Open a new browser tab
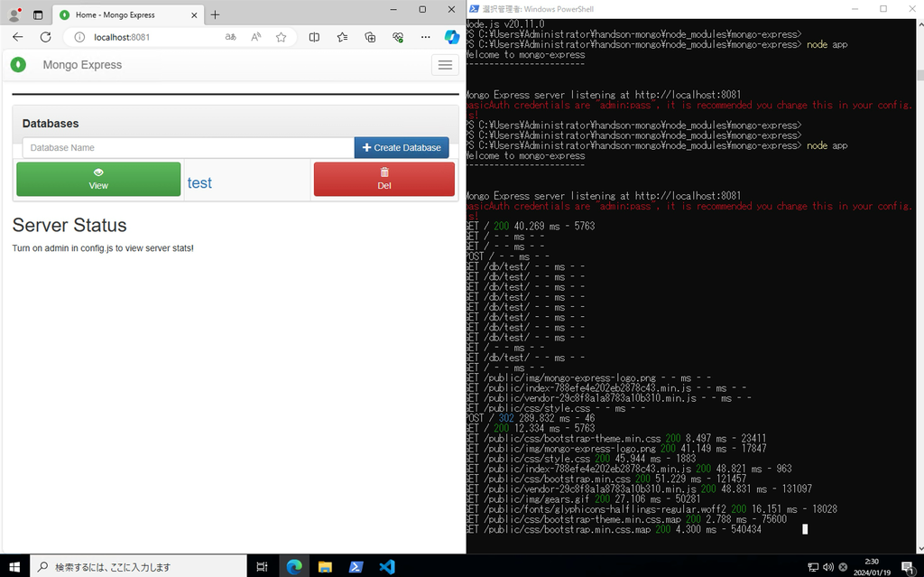The height and width of the screenshot is (577, 924). [x=215, y=14]
